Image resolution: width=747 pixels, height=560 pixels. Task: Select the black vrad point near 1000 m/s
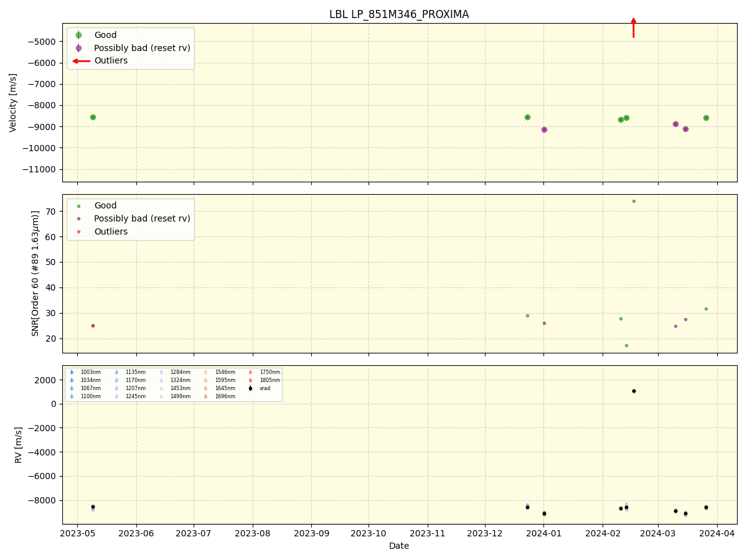tap(634, 391)
